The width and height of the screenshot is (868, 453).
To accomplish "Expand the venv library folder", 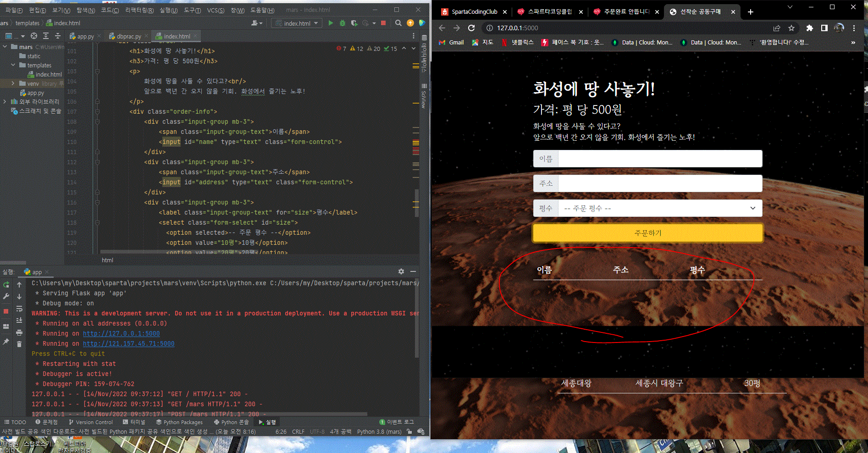I will [13, 83].
